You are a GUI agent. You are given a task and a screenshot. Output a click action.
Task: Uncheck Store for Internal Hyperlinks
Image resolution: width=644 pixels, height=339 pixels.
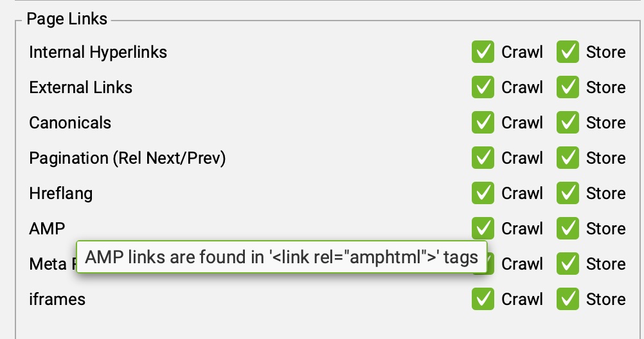pyautogui.click(x=568, y=52)
